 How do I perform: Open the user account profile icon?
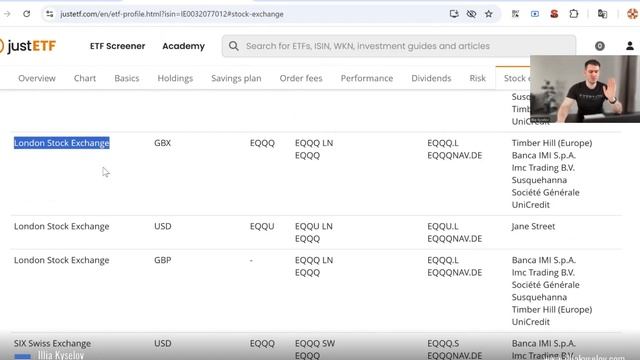[x=630, y=46]
